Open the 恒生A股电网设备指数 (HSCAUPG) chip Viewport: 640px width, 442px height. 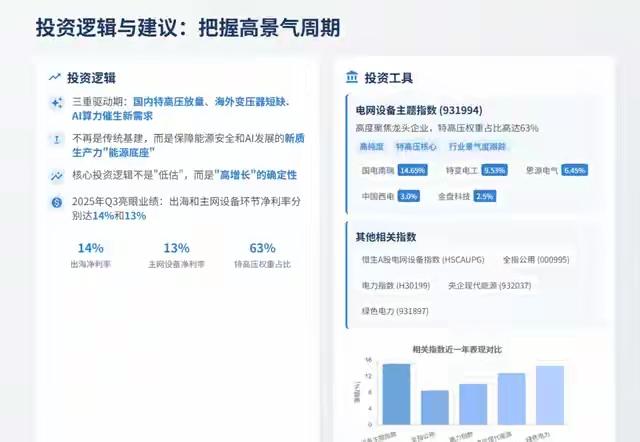[423, 260]
